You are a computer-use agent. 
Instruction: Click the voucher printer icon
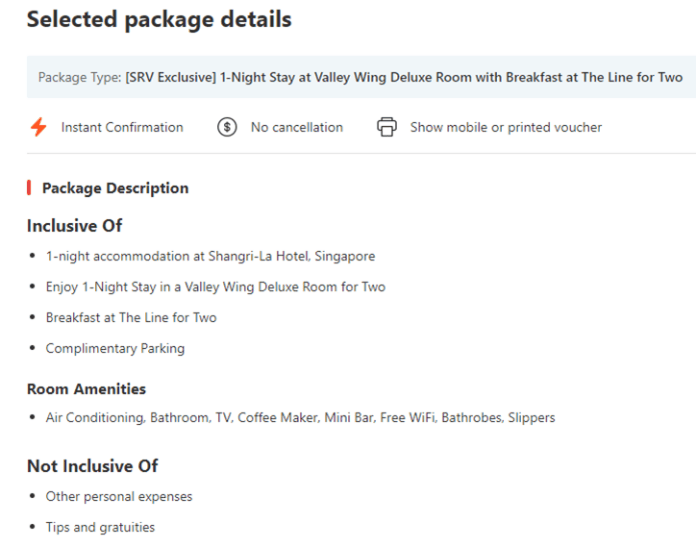387,127
